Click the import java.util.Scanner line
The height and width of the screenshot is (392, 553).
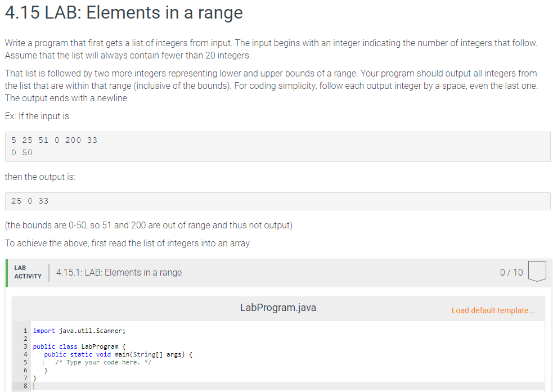coord(79,331)
